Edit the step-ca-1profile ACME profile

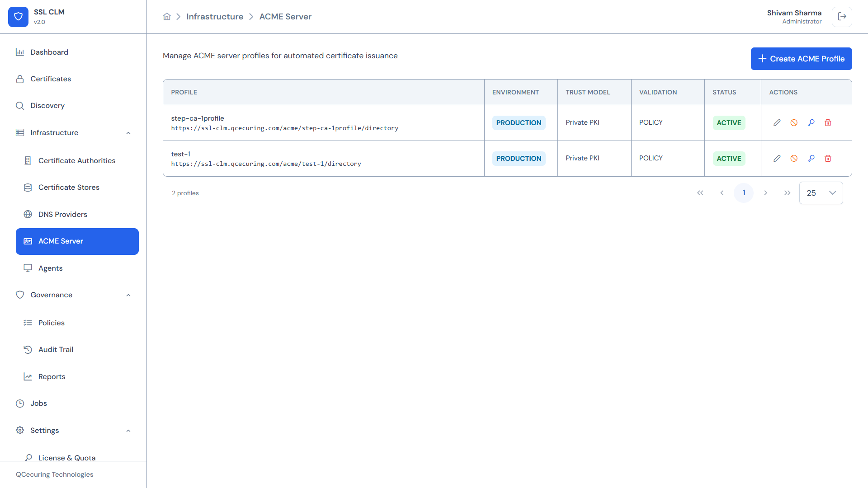777,123
